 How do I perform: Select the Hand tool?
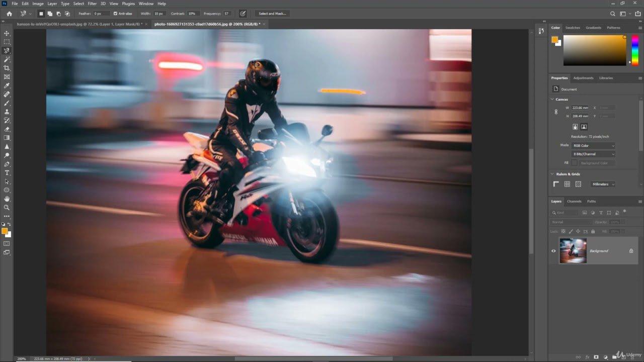point(7,199)
